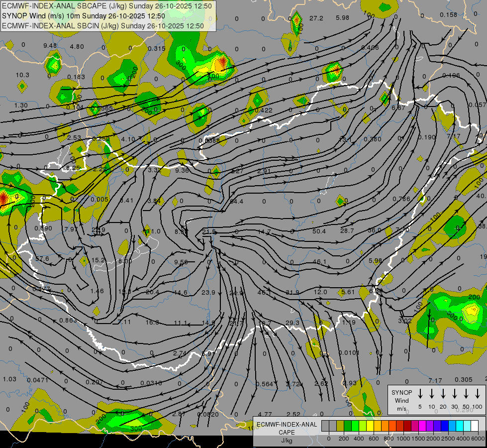The height and width of the screenshot is (448, 487).
Task: Click the SYNOP Wind m/s legend label
Action: coord(401,400)
